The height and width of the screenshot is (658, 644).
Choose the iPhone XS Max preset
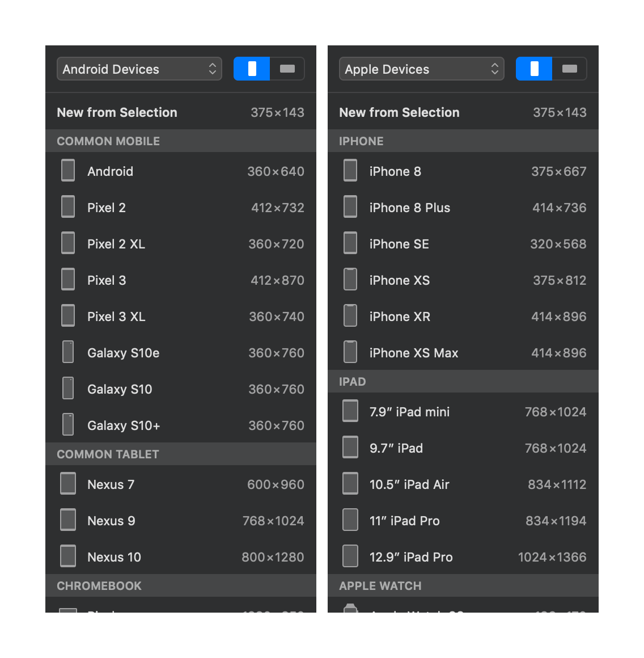pos(463,353)
